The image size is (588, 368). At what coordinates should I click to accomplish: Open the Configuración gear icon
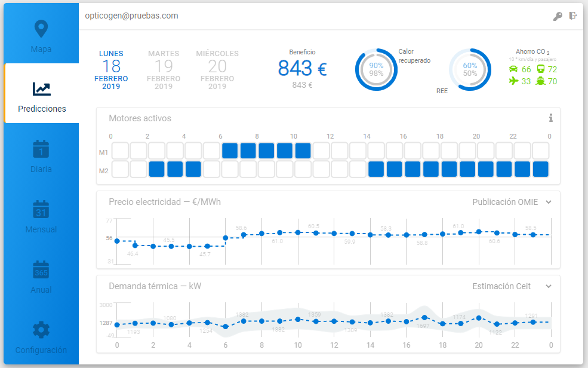point(41,330)
